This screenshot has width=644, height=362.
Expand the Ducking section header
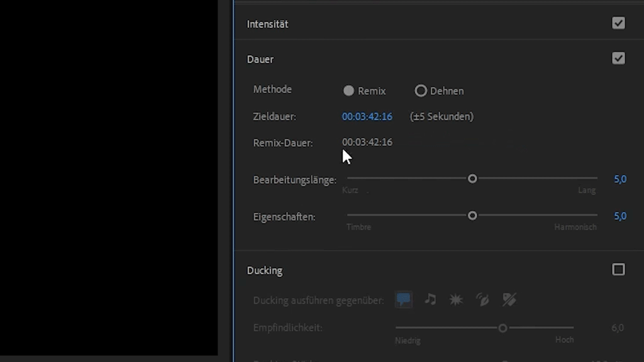tap(265, 270)
